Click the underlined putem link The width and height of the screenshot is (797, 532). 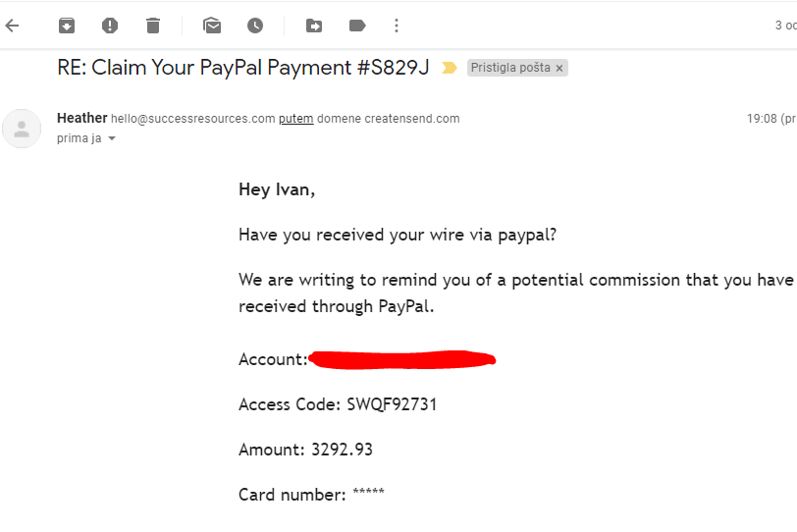[295, 119]
